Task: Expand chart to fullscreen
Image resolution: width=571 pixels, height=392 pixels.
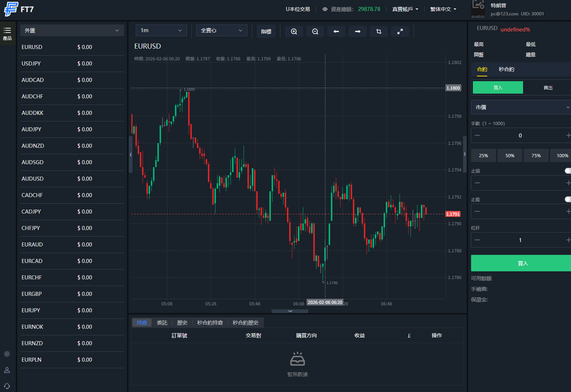Action: click(400, 31)
